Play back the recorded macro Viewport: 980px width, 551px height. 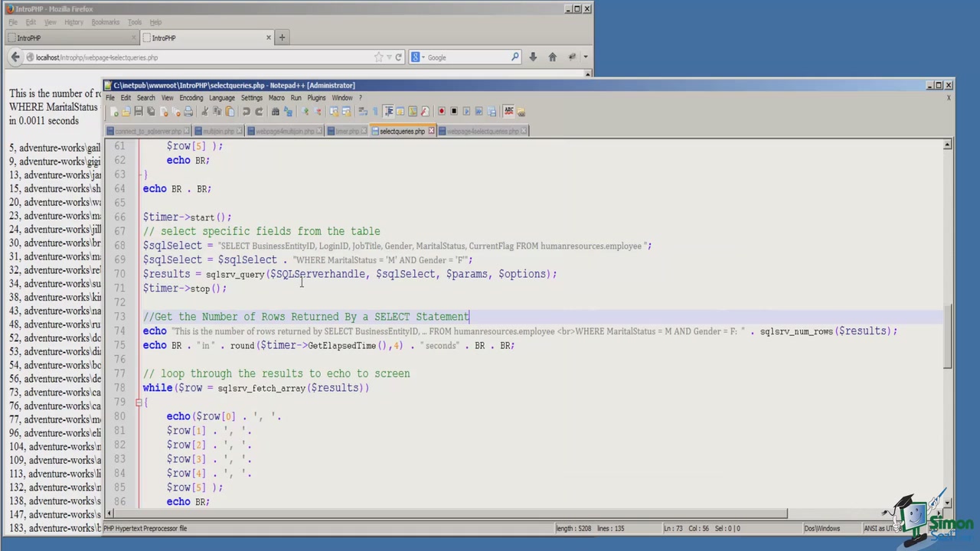coord(466,112)
